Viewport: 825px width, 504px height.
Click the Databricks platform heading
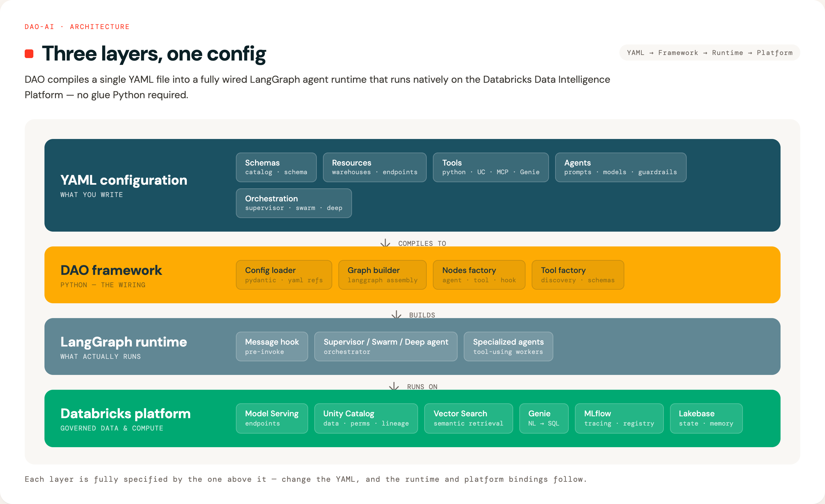click(125, 414)
